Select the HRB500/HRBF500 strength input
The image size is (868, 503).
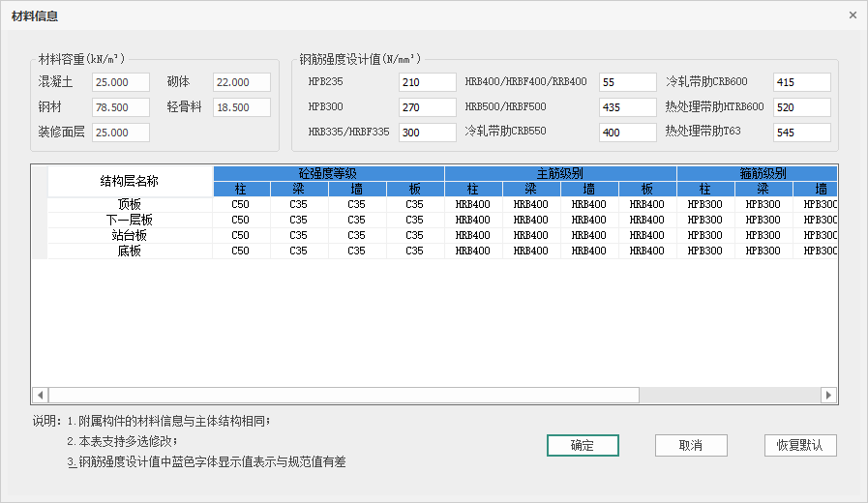[x=623, y=107]
